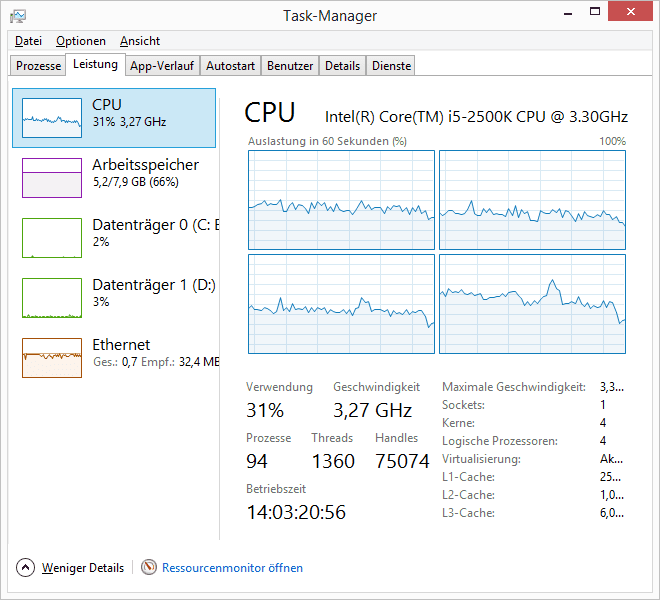Image resolution: width=666 pixels, height=605 pixels.
Task: Click the Task-Manager title bar icon
Action: [18, 15]
